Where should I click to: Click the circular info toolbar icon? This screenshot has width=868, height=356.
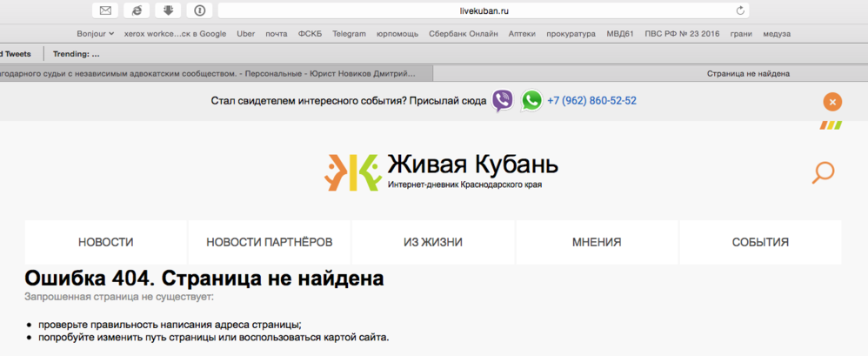click(x=199, y=10)
